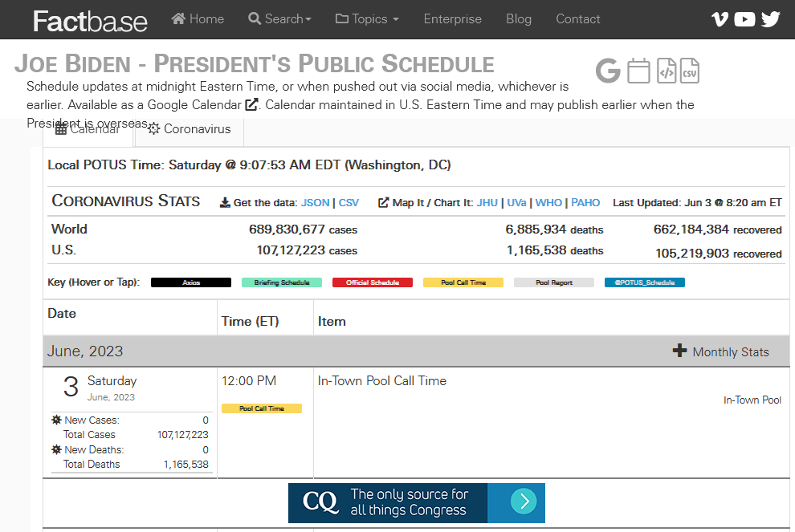The width and height of the screenshot is (795, 532).
Task: Open the UVa chart link
Action: [x=516, y=203]
